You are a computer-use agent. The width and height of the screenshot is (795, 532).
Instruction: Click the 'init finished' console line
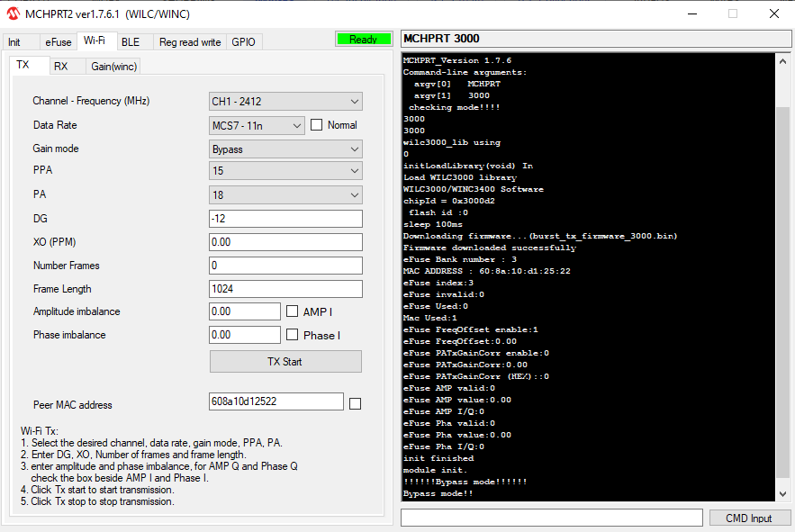438,458
